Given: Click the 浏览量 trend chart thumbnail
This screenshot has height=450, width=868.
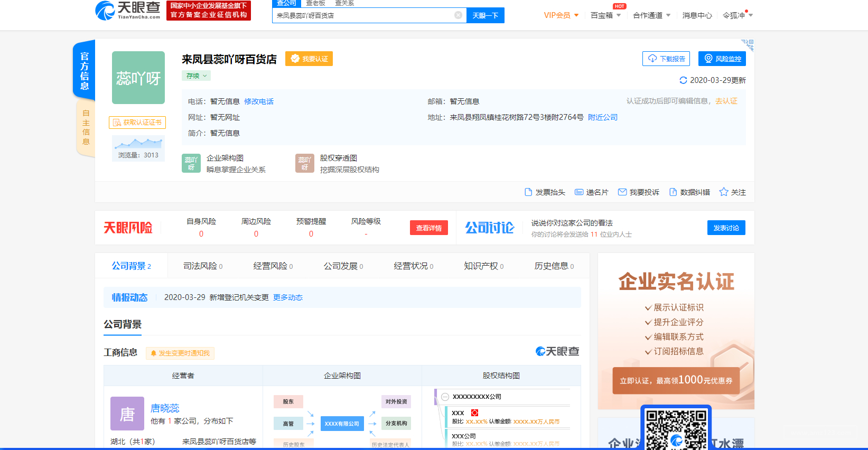Looking at the screenshot, I should click(138, 143).
